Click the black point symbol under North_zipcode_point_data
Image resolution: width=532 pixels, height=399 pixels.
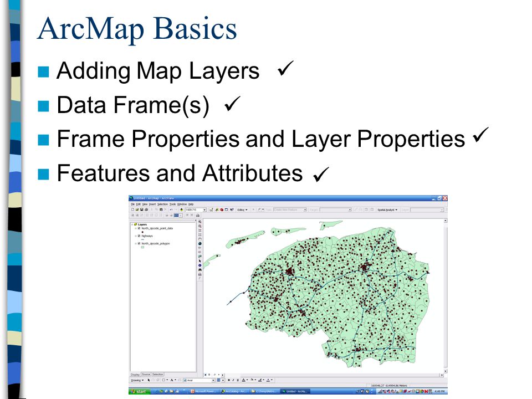tap(142, 232)
